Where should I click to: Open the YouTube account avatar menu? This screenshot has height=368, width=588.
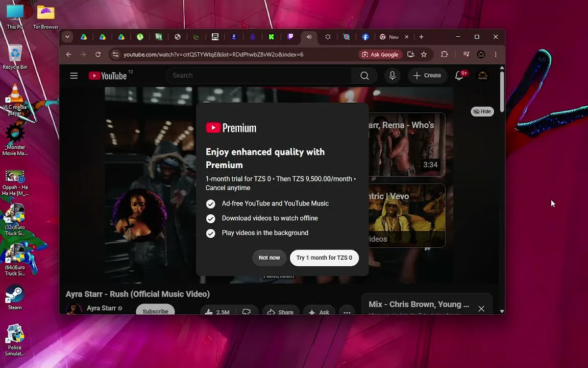click(483, 76)
